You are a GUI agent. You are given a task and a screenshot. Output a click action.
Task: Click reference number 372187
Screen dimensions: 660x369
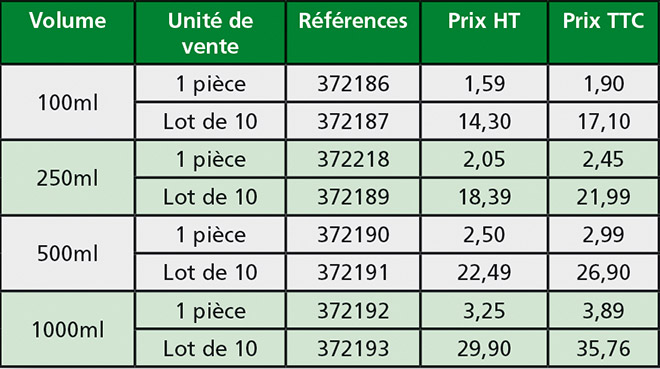coord(353,121)
